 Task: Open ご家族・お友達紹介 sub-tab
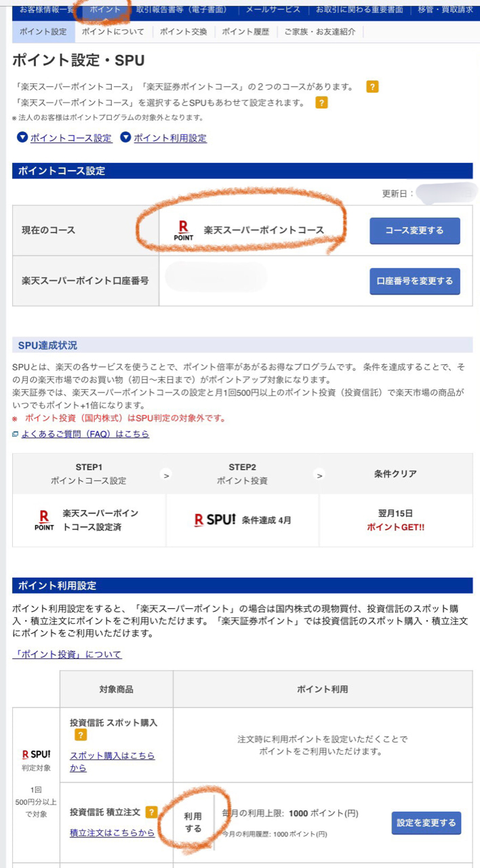tap(320, 32)
